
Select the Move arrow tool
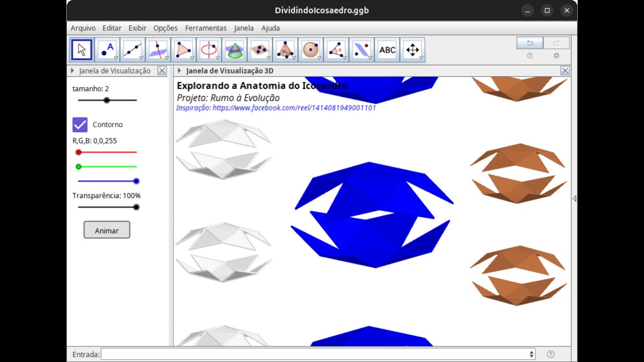[x=82, y=50]
